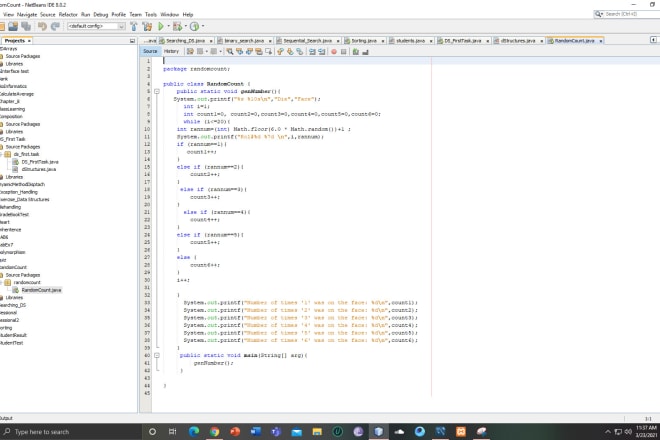Screen dimensions: 660x440
Task: Click the Windows taskbar search box
Action: 70,431
